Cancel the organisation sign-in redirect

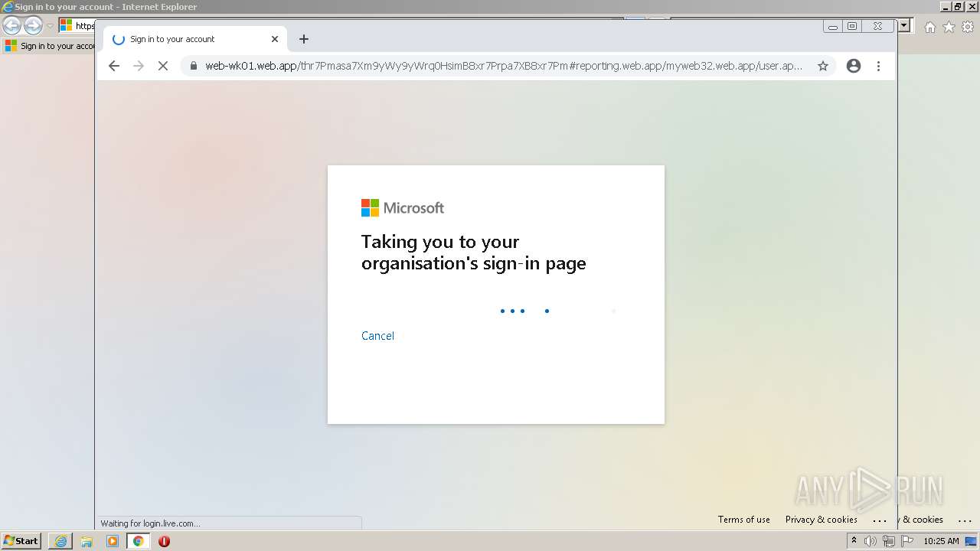[x=377, y=336]
